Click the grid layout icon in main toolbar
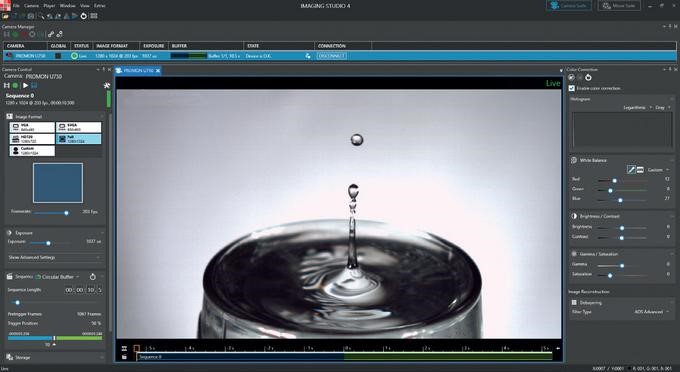This screenshot has height=372, width=680. tap(94, 16)
